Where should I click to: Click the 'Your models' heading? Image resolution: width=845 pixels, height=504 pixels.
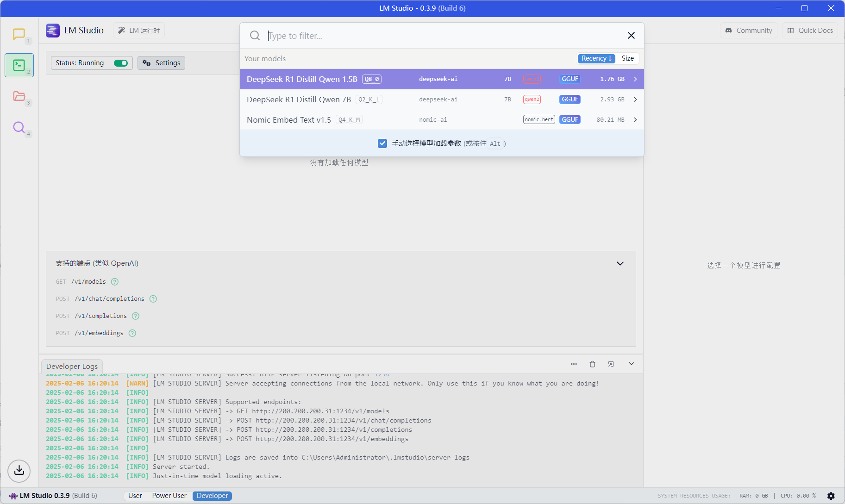point(265,59)
